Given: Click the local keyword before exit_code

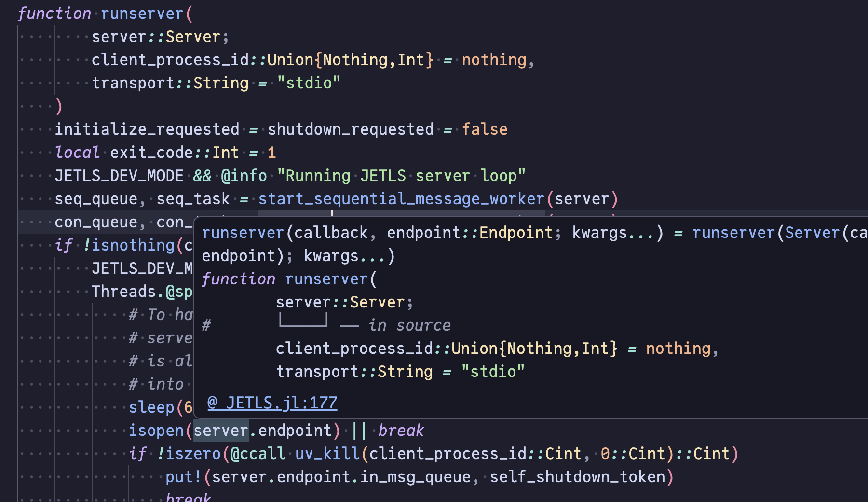Looking at the screenshot, I should pos(77,153).
